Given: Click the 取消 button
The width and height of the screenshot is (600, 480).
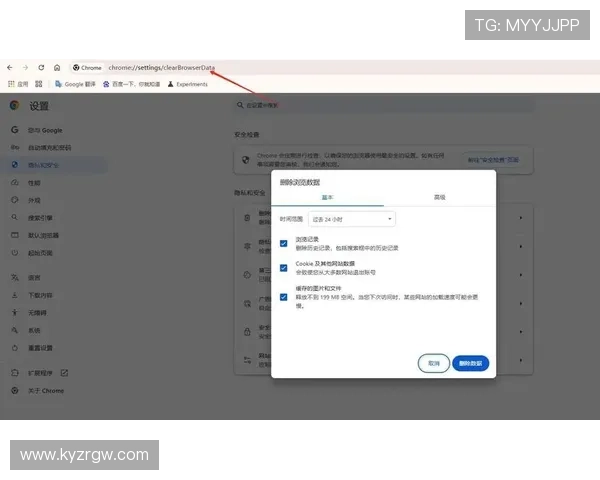Looking at the screenshot, I should click(x=433, y=363).
